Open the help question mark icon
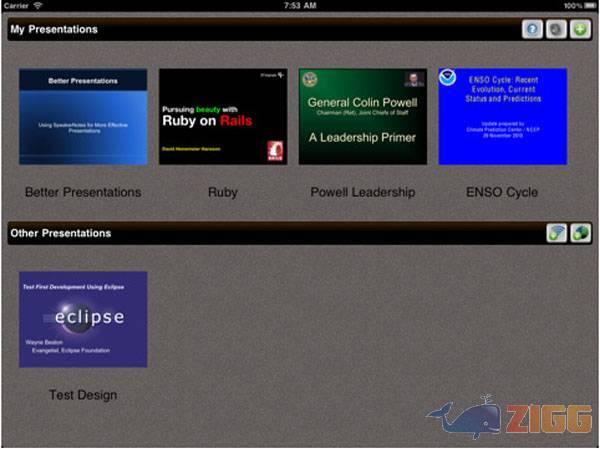Screen dimensions: 600x449 (532, 29)
